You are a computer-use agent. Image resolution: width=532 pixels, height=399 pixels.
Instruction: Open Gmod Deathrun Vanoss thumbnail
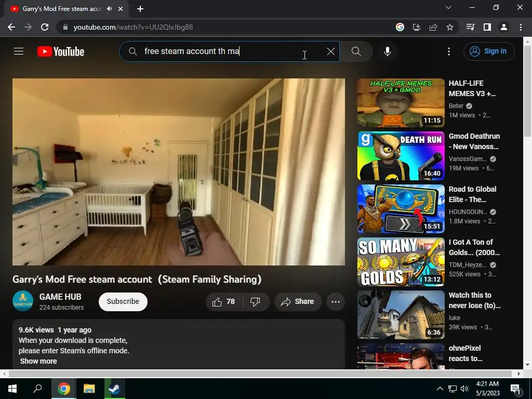[x=401, y=156]
